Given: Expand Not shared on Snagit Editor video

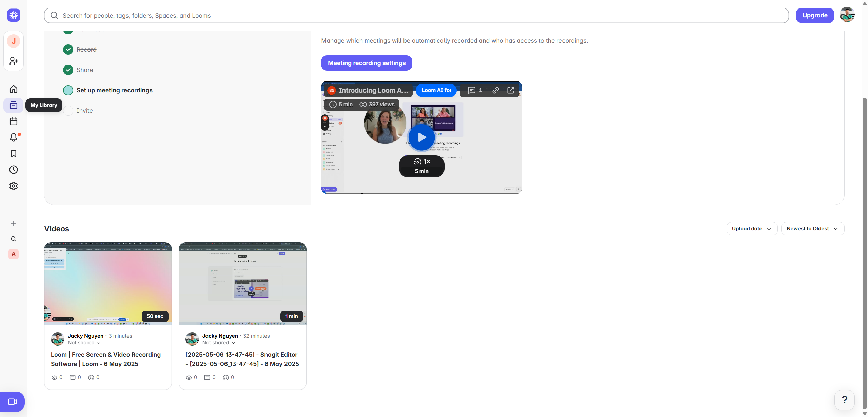Looking at the screenshot, I should click(x=219, y=343).
